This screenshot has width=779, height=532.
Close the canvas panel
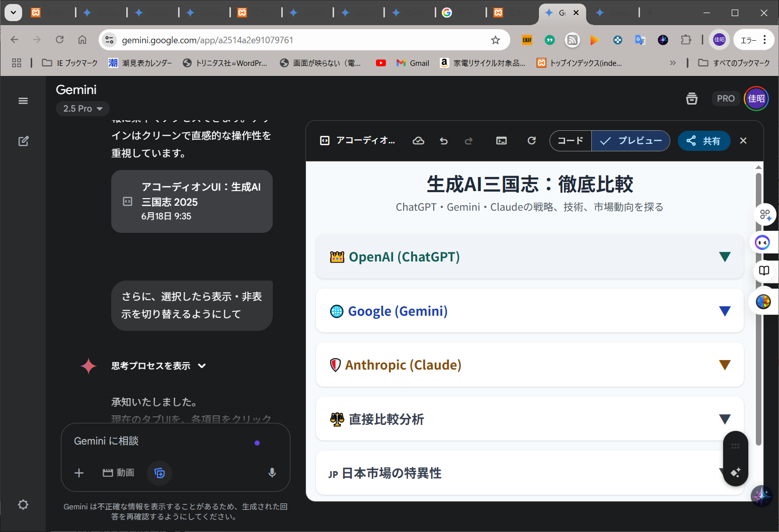(x=743, y=141)
